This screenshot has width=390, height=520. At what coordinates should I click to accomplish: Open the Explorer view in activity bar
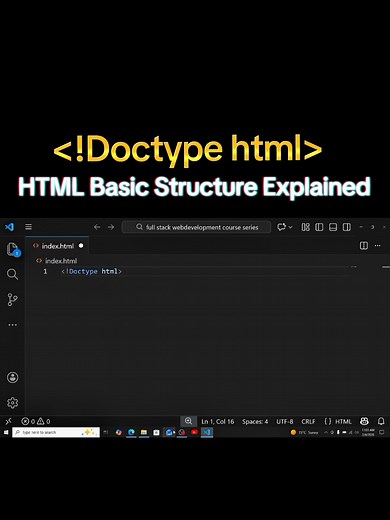click(x=13, y=249)
